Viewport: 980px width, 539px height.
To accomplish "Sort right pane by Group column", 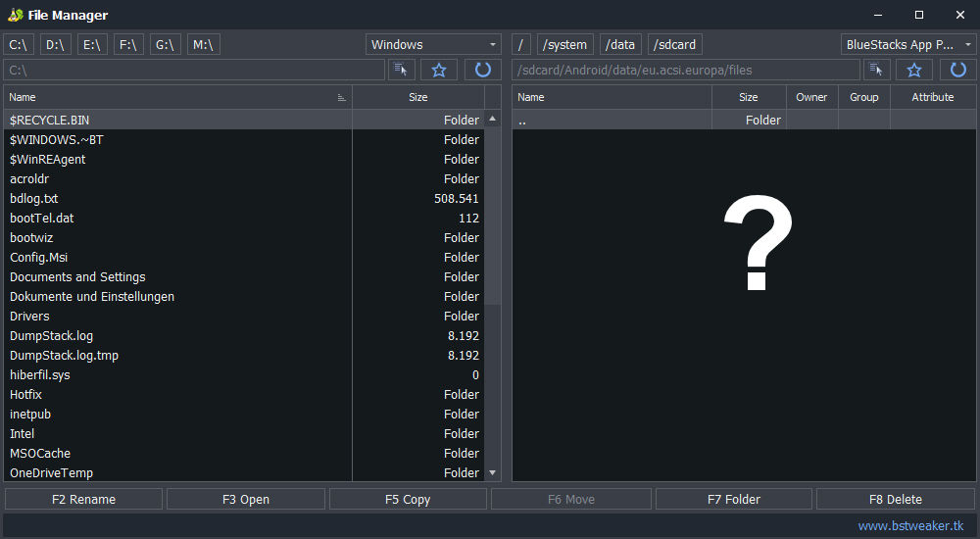I will 864,97.
